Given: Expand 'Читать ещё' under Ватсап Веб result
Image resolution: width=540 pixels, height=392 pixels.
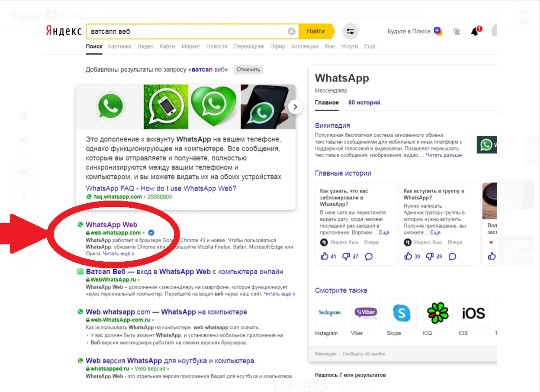Looking at the screenshot, I should 279,294.
